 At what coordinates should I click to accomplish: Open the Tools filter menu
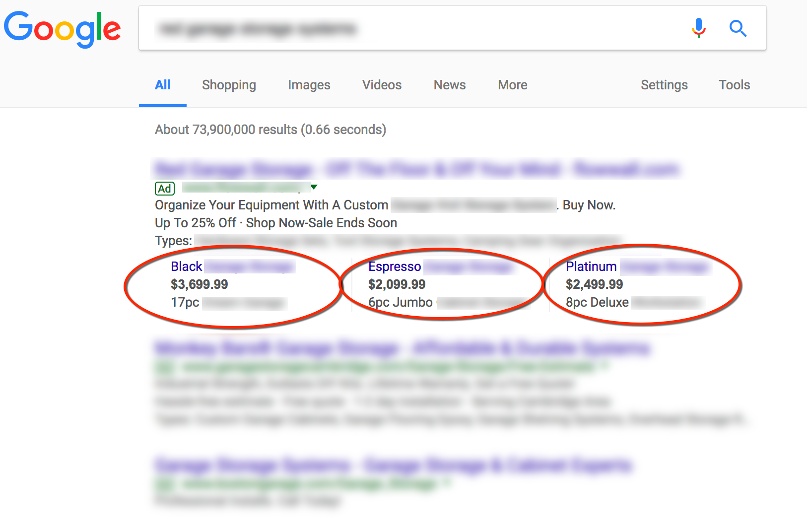(734, 85)
